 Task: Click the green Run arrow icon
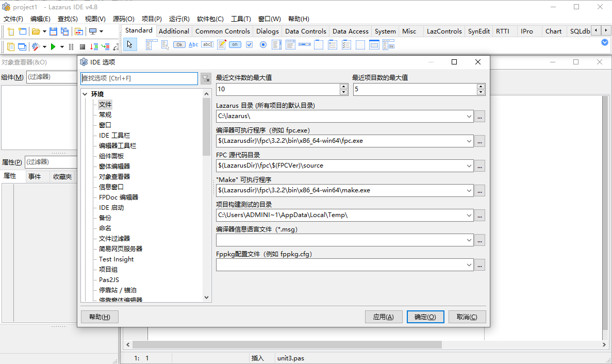(x=54, y=47)
